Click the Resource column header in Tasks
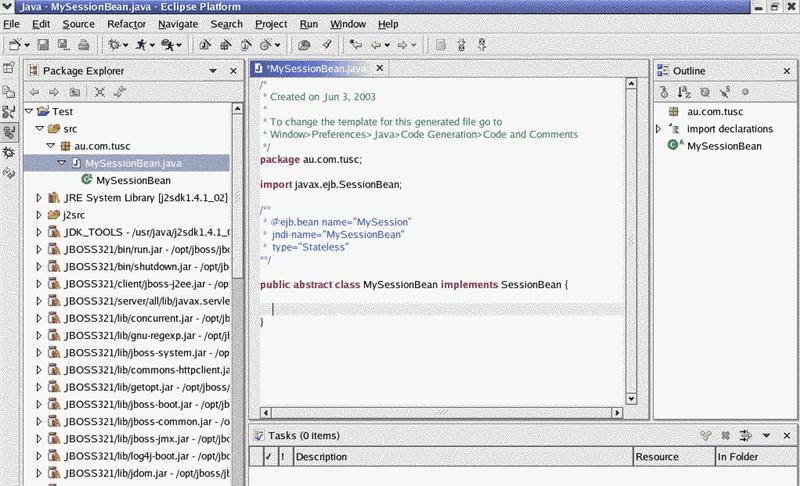Image resolution: width=800 pixels, height=486 pixels. (658, 457)
